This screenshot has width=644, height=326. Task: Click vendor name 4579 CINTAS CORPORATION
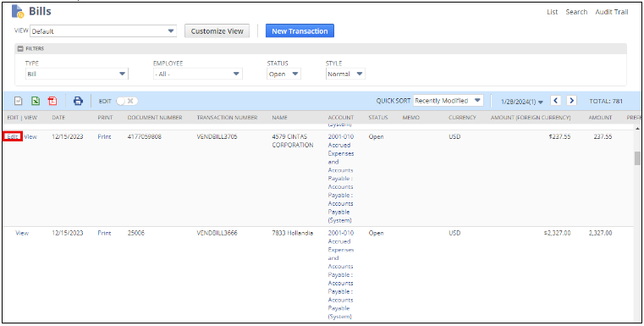(x=293, y=141)
